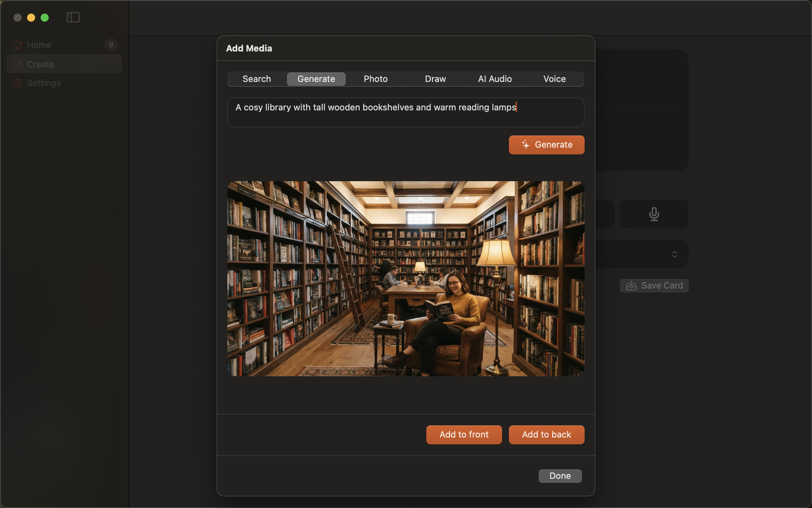The height and width of the screenshot is (508, 812).
Task: Click the Settings gear icon
Action: click(18, 83)
